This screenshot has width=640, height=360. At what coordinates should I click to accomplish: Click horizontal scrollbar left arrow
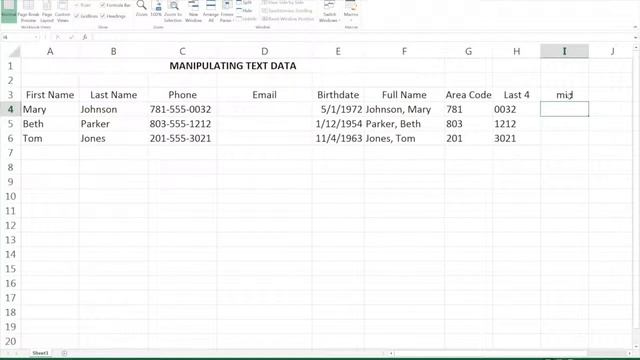(391, 353)
